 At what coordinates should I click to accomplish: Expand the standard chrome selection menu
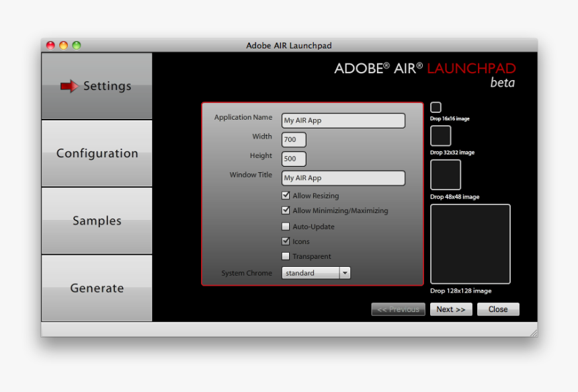coord(345,272)
